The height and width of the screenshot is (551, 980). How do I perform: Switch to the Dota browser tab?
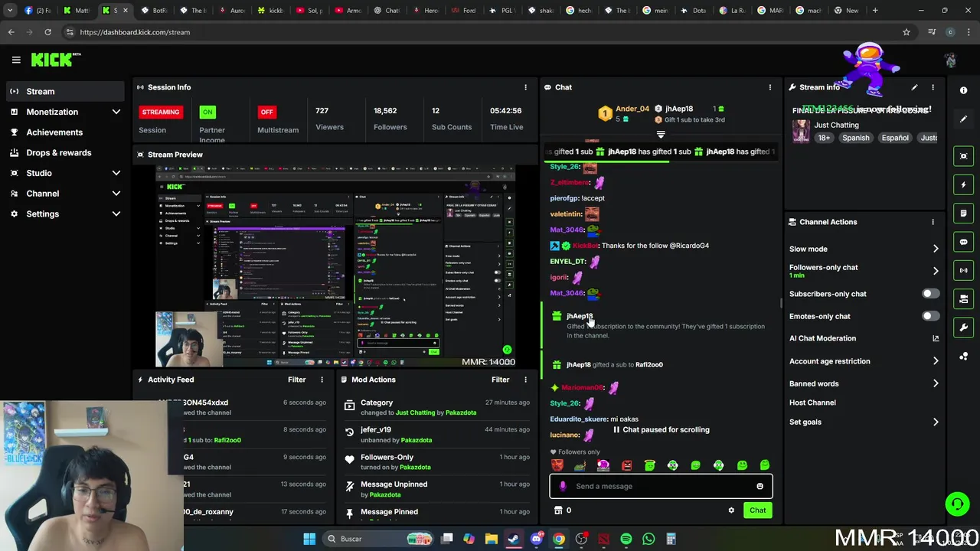(693, 11)
